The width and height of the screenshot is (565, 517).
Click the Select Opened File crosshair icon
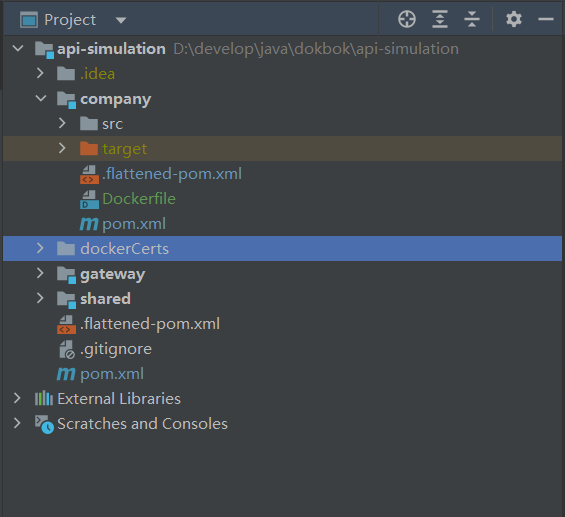point(407,19)
